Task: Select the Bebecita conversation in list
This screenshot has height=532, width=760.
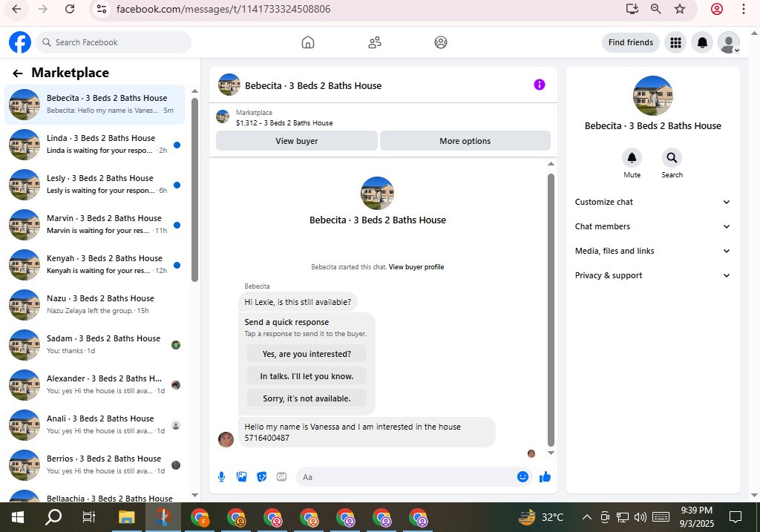Action: (94, 105)
